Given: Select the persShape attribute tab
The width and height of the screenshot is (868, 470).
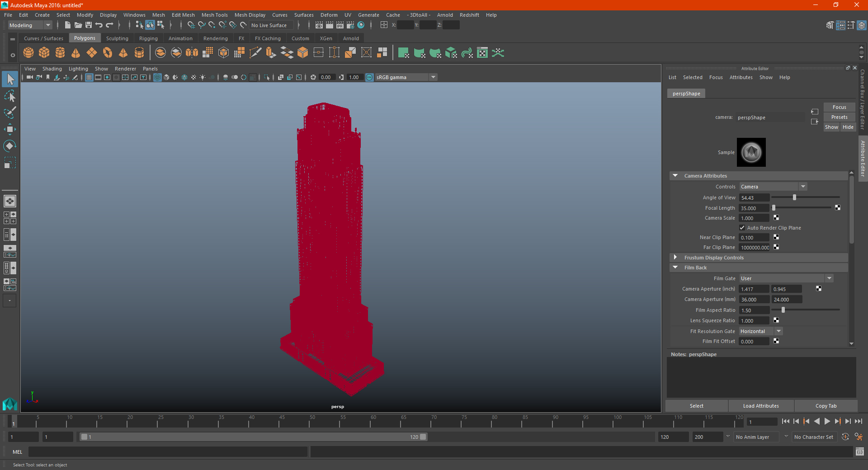Looking at the screenshot, I should (x=686, y=94).
